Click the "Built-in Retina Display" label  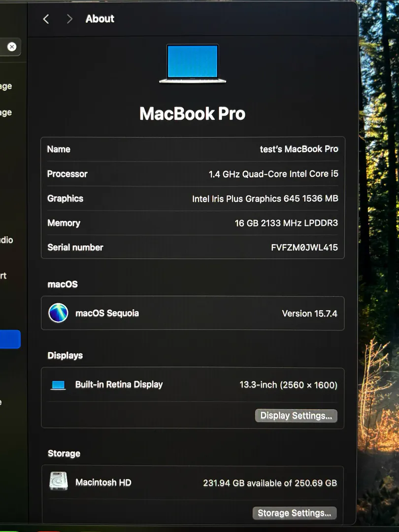(x=119, y=384)
